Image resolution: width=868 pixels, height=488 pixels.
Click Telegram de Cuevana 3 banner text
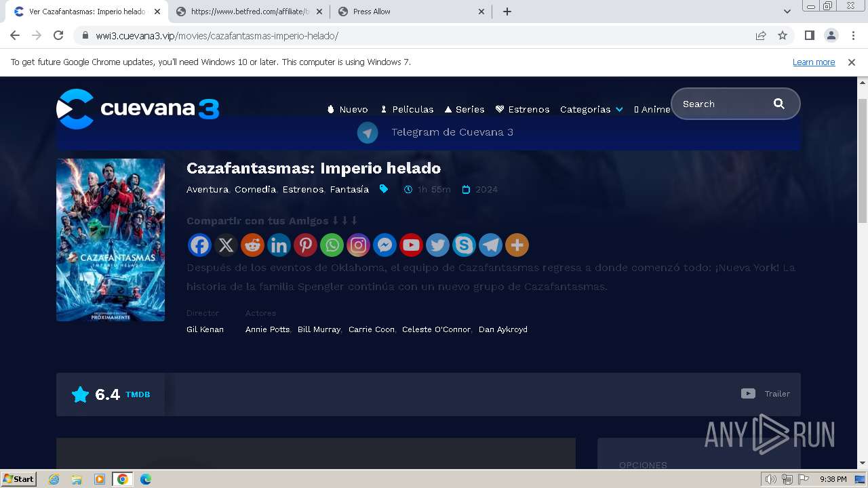point(452,132)
